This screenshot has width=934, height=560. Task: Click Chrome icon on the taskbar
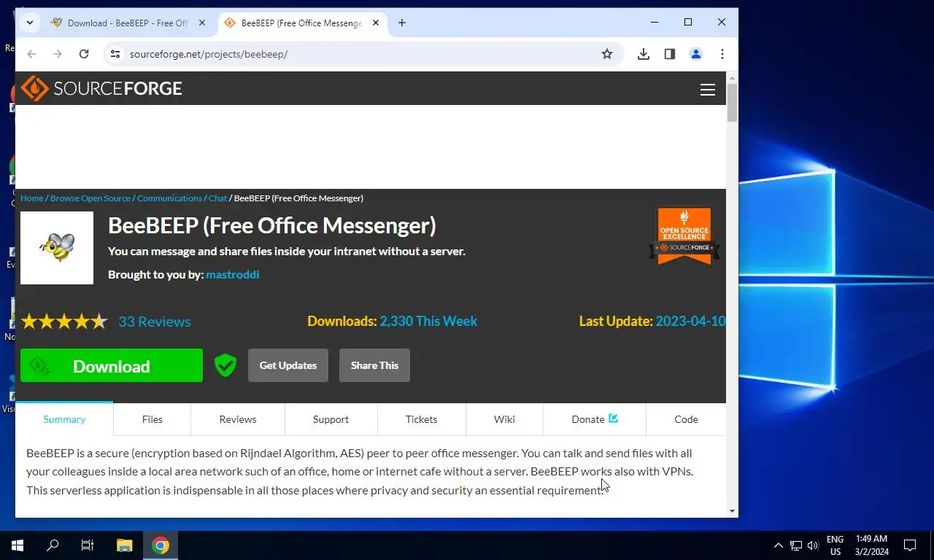(x=161, y=545)
